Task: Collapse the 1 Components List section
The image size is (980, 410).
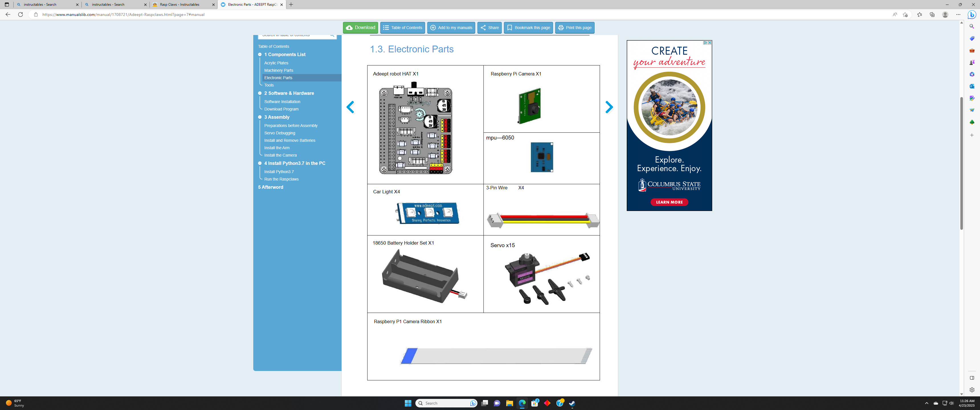Action: pyautogui.click(x=260, y=54)
